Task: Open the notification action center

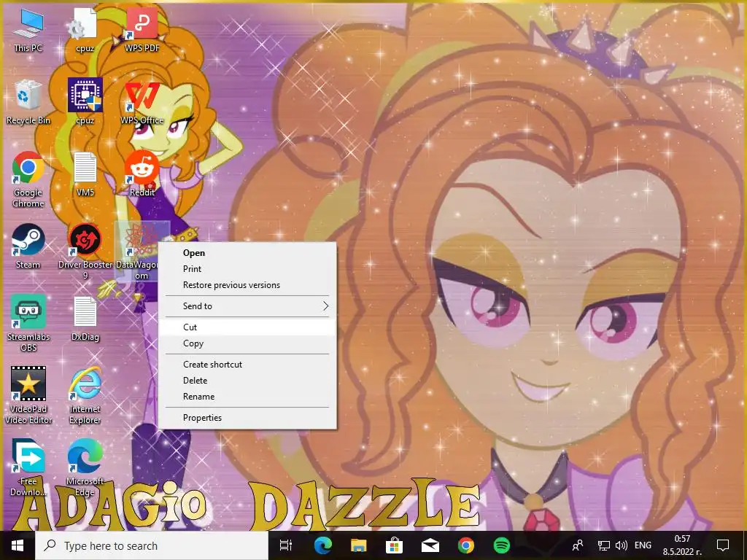Action: [x=723, y=545]
